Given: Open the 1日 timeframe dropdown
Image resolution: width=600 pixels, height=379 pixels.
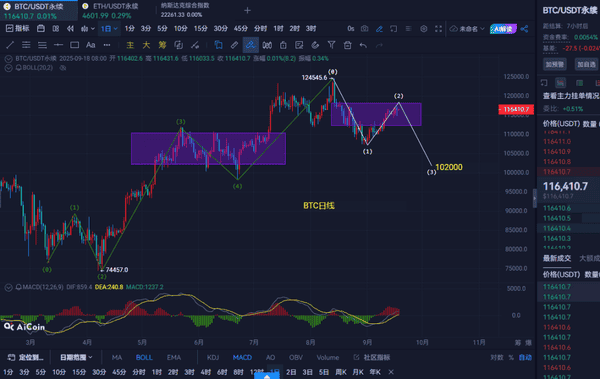Looking at the screenshot, I should pyautogui.click(x=109, y=29).
